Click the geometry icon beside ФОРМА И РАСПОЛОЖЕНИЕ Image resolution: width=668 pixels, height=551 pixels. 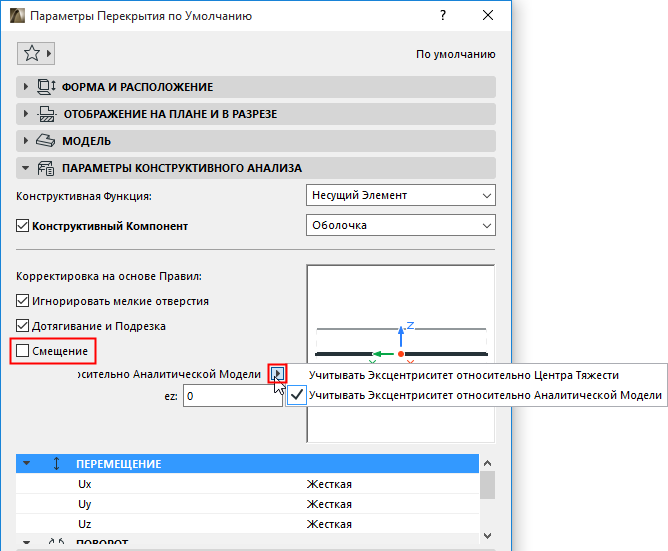(46, 87)
